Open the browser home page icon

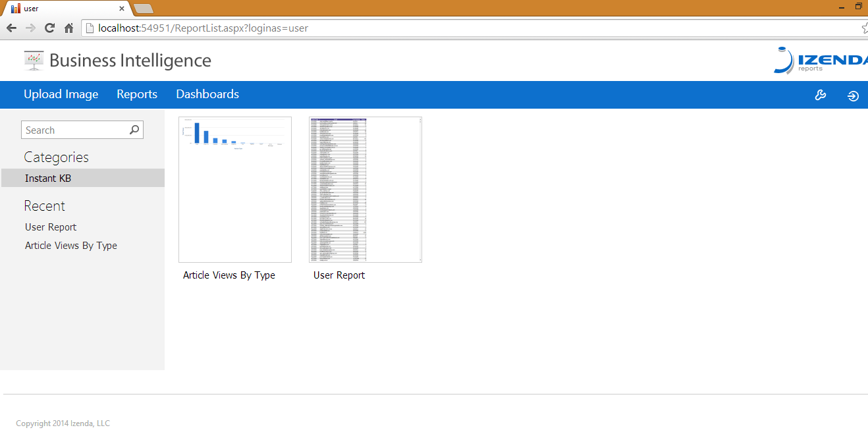pos(68,28)
